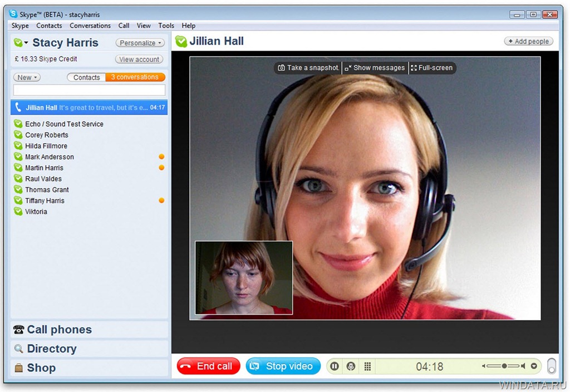Open the Call menu
Screen dimensions: 570x392
(124, 26)
